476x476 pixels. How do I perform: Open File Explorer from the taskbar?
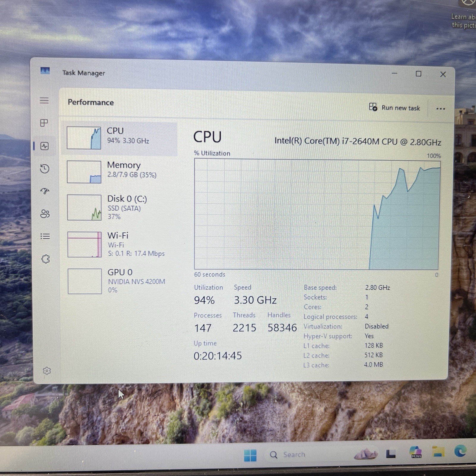438,452
